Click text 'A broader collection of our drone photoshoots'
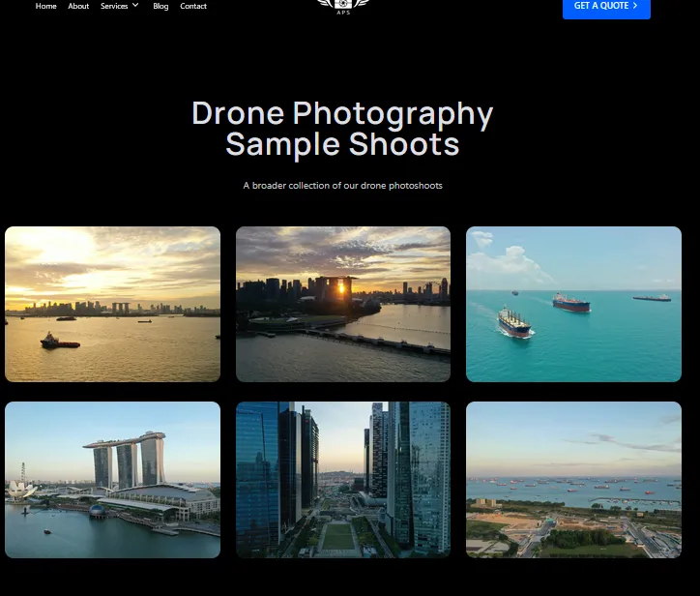This screenshot has height=596, width=700. 342,186
